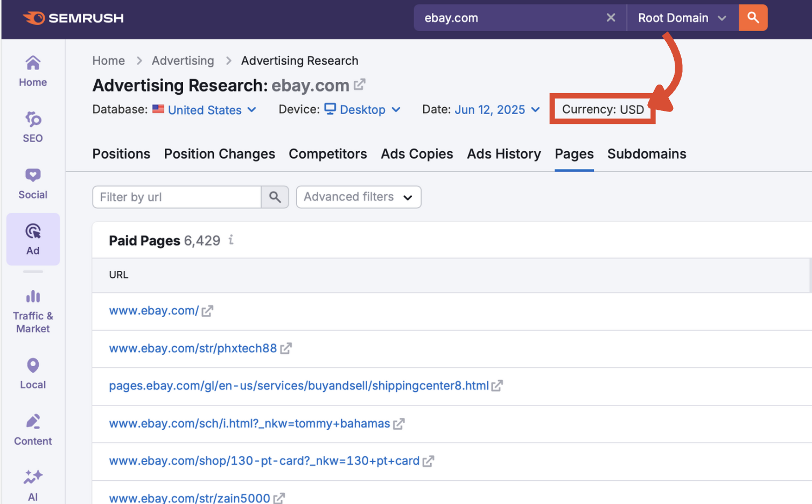Open the Social sidebar icon
Viewport: 812px width, 504px height.
pyautogui.click(x=33, y=183)
